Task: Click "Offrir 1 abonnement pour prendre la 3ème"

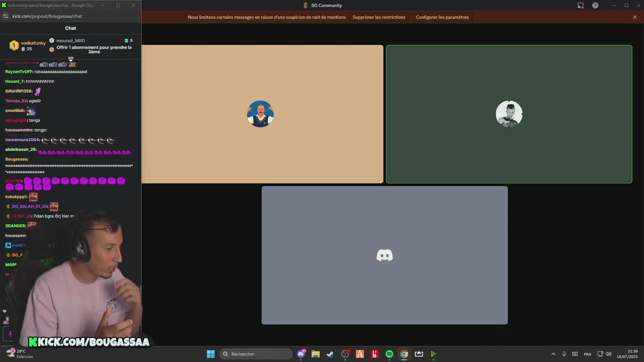Action: point(94,50)
